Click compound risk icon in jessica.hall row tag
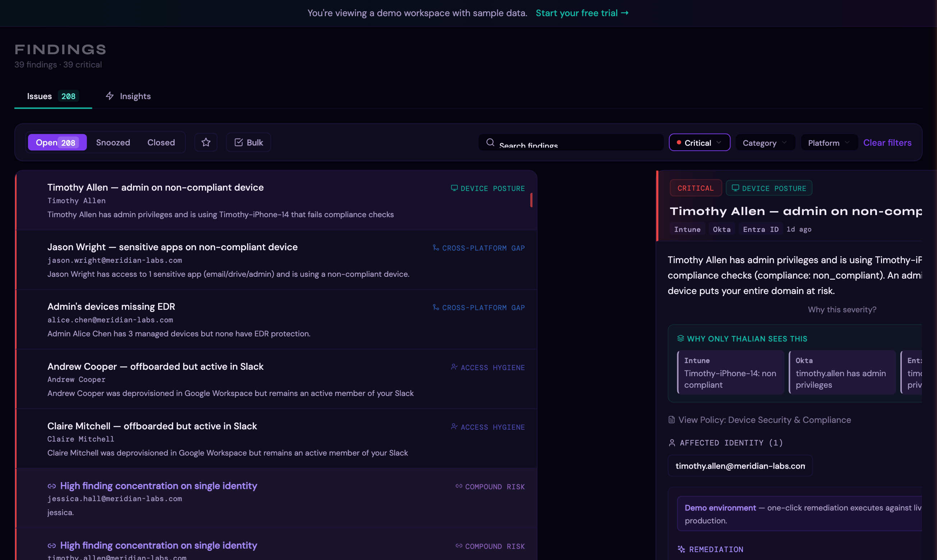This screenshot has width=937, height=560. point(459,486)
